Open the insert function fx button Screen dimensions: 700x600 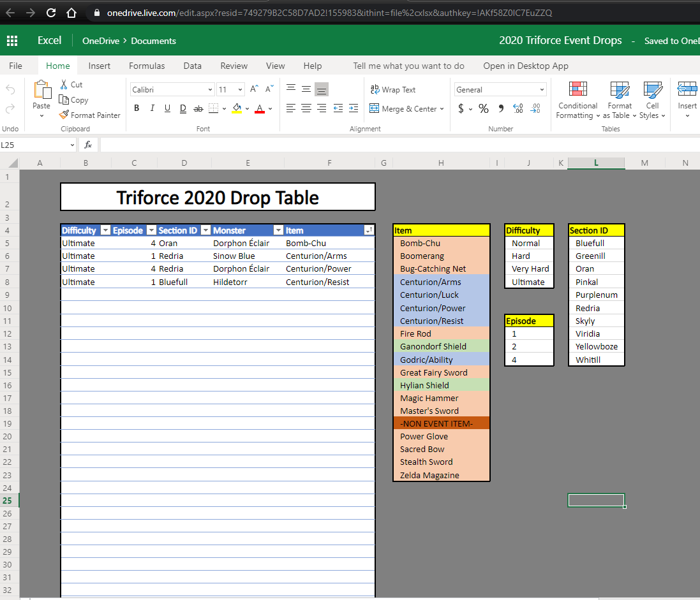tap(88, 145)
